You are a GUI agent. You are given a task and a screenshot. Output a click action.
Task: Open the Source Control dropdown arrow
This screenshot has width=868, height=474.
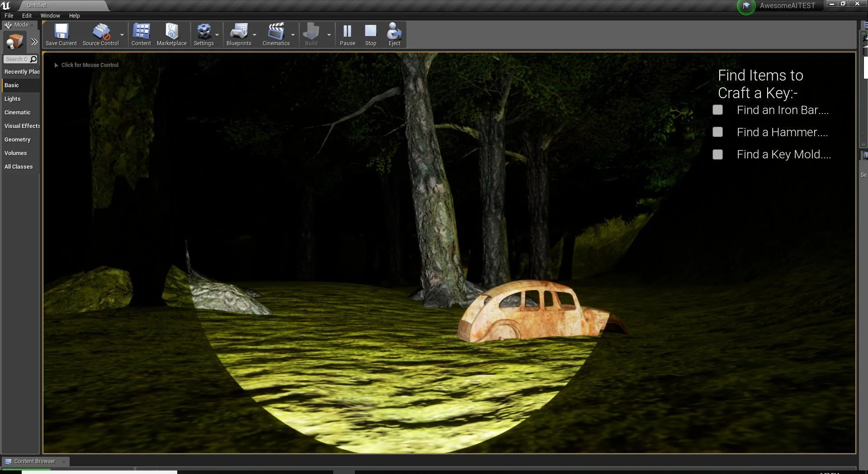[122, 35]
